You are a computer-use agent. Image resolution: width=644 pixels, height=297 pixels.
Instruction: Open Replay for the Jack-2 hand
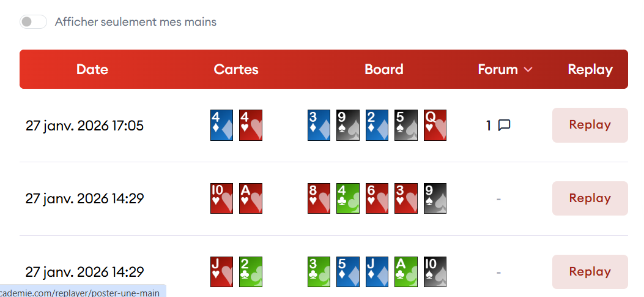coord(590,272)
